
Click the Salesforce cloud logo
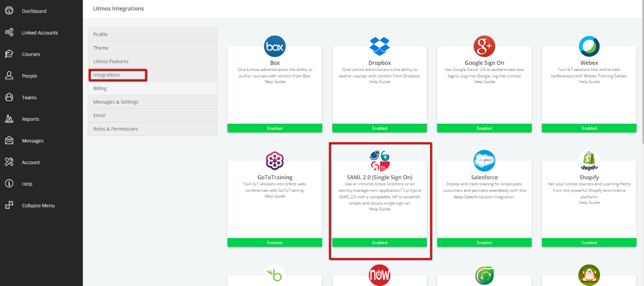(x=484, y=161)
